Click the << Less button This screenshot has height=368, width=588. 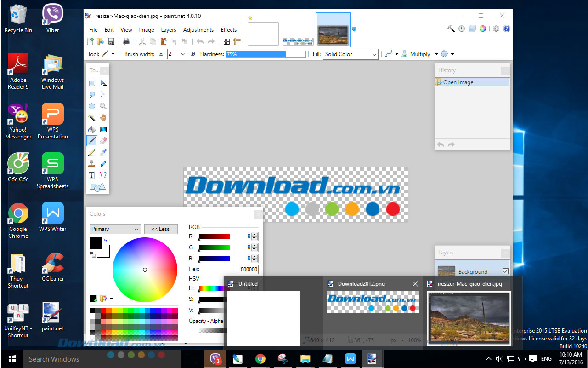[161, 229]
